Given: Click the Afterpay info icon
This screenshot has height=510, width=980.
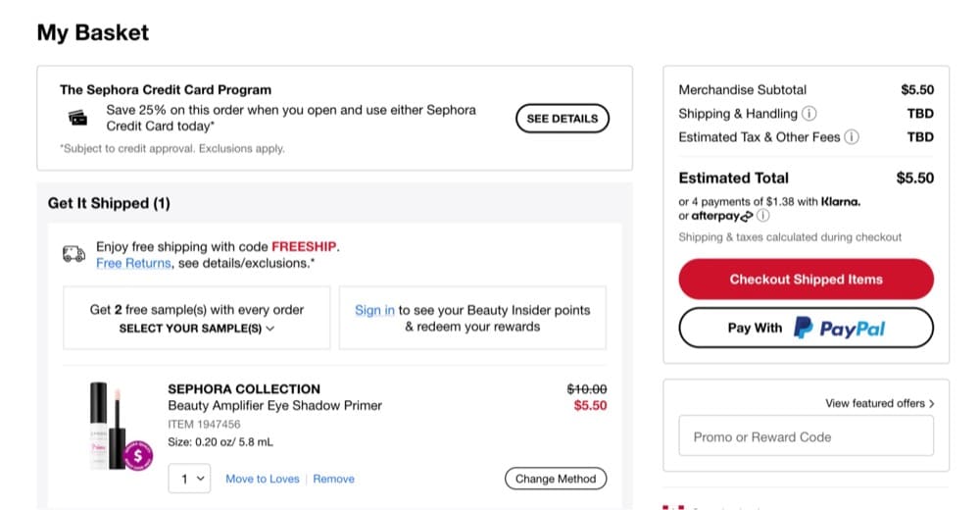Looking at the screenshot, I should [762, 216].
